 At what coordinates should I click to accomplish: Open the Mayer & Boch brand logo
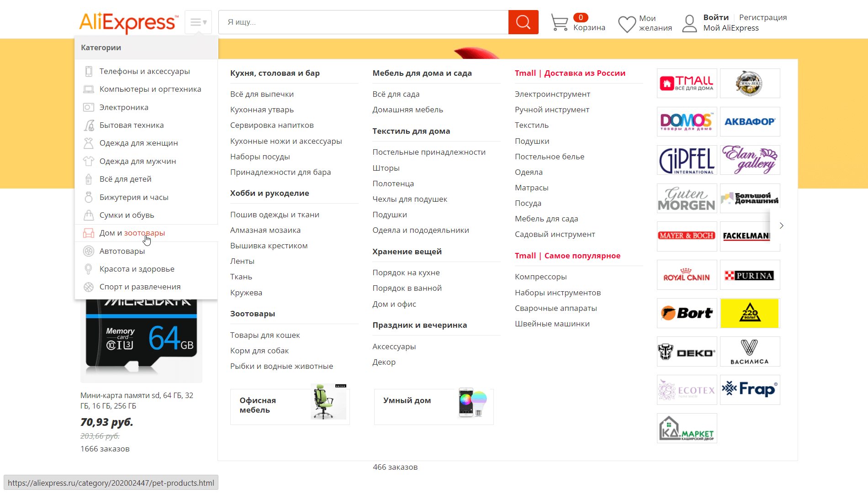[687, 236]
